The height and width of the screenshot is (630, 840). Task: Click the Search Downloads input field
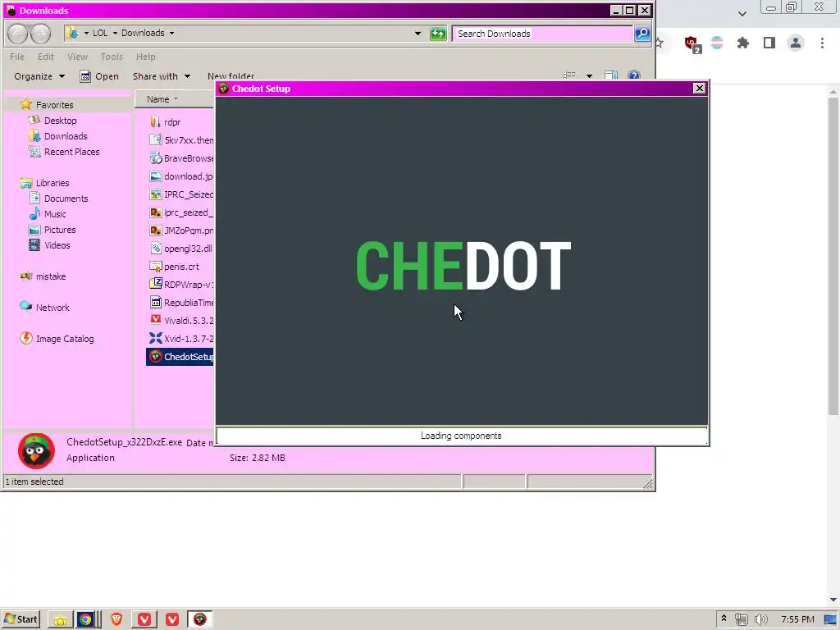coord(543,34)
